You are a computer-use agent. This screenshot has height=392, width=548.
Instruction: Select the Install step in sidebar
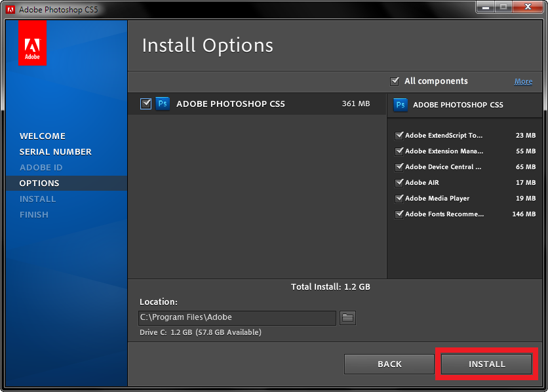pos(37,199)
